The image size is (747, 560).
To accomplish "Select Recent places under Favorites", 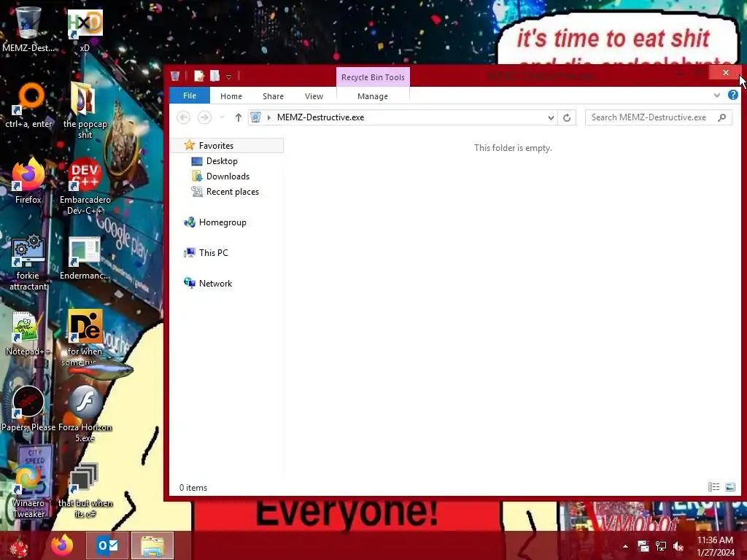I will [232, 192].
